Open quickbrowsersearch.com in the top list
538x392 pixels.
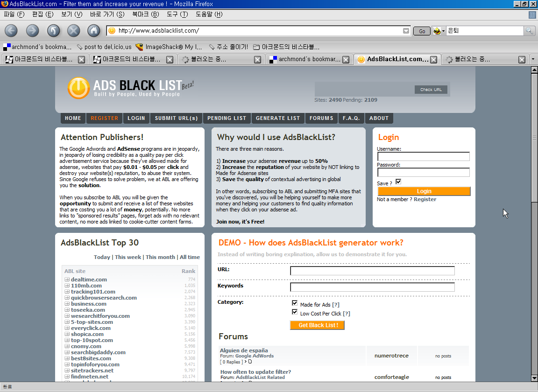click(x=104, y=298)
